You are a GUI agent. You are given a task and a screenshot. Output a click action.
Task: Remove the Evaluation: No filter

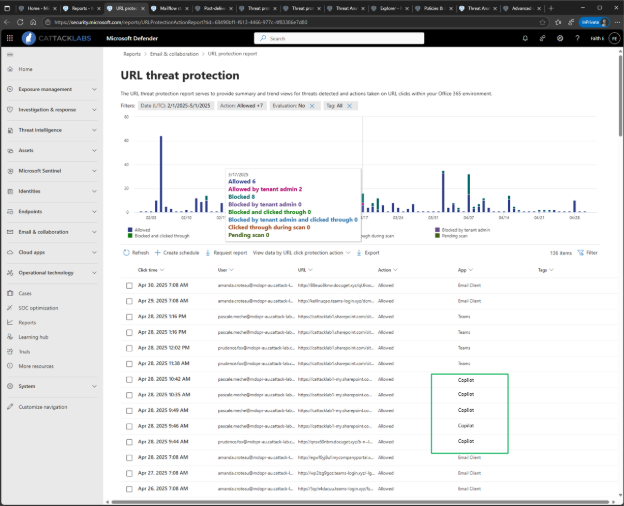pos(312,106)
